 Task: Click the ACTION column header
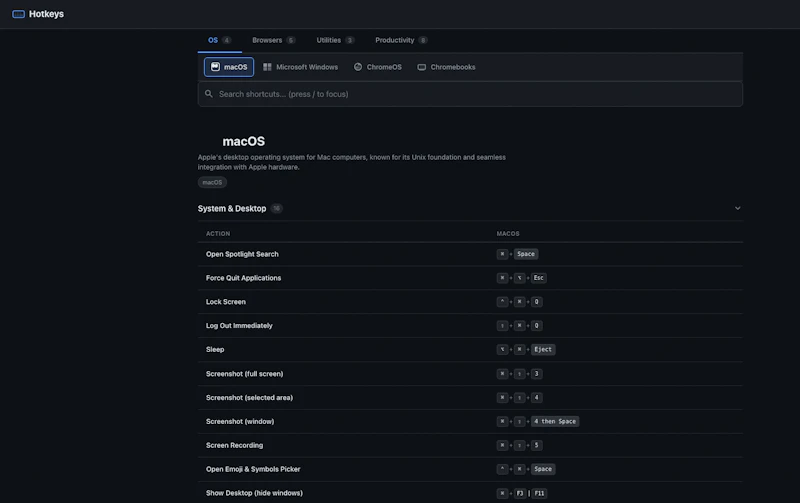click(x=218, y=234)
